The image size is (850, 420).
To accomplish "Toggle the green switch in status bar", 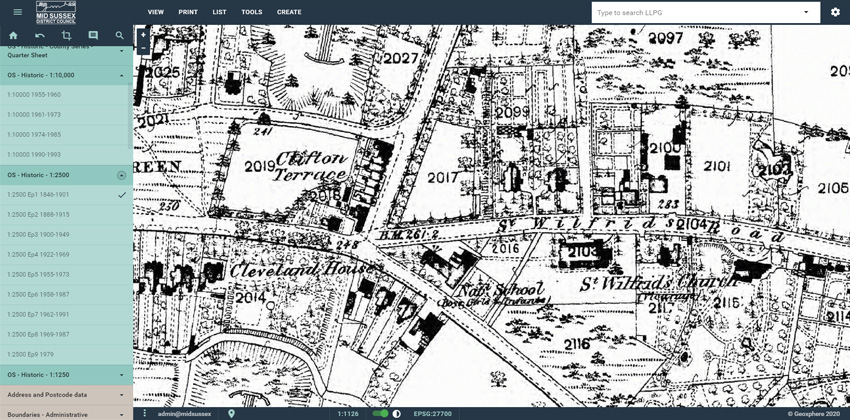I will pos(381,413).
